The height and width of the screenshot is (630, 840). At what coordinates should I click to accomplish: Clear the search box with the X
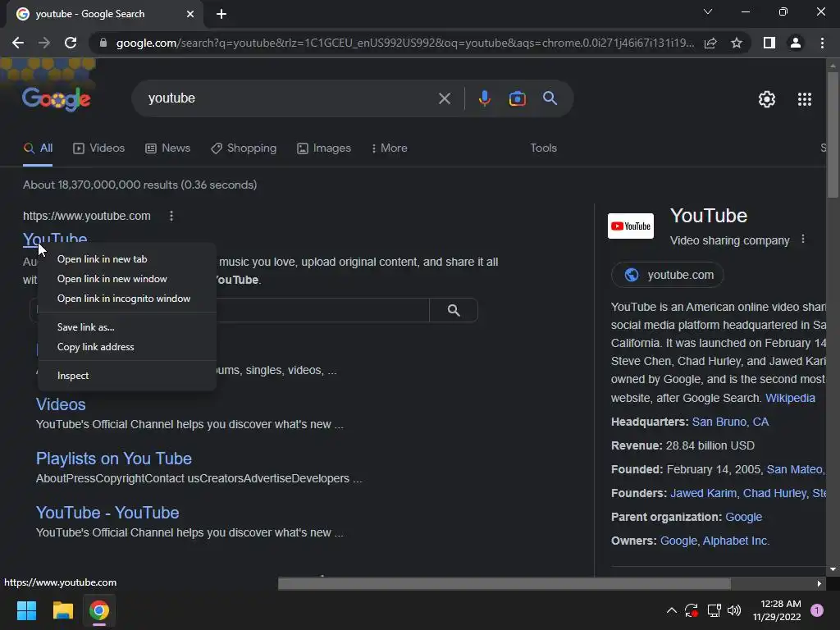click(x=444, y=98)
